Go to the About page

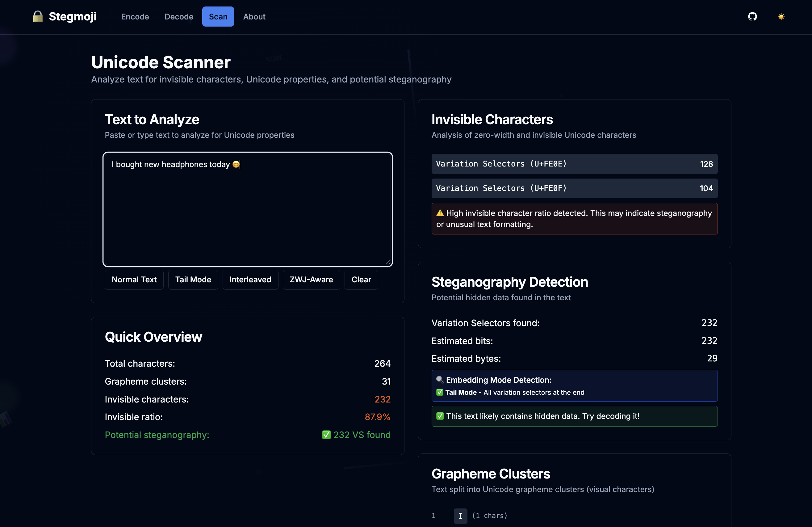pos(254,16)
